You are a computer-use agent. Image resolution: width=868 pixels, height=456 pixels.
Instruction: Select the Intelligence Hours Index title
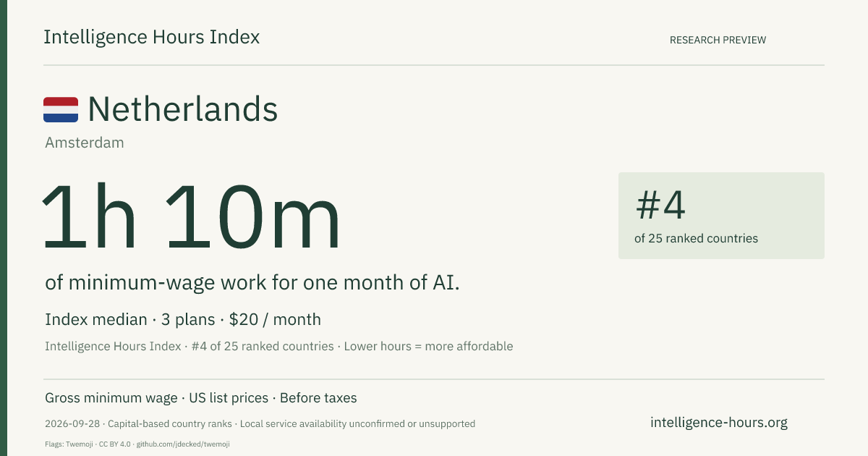point(152,37)
